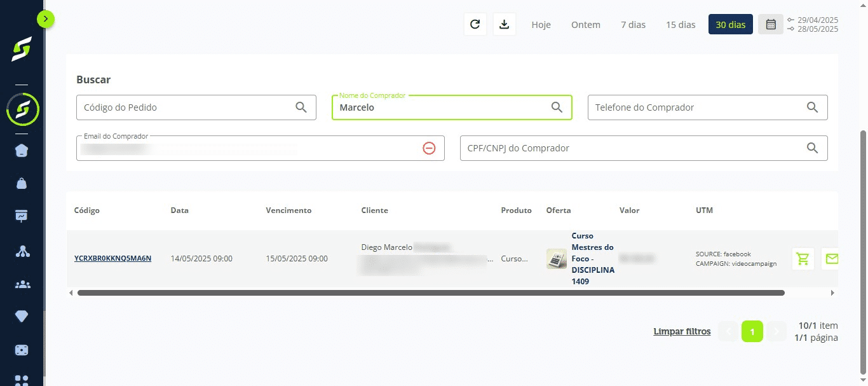Download the orders export
The image size is (868, 386).
pyautogui.click(x=505, y=24)
